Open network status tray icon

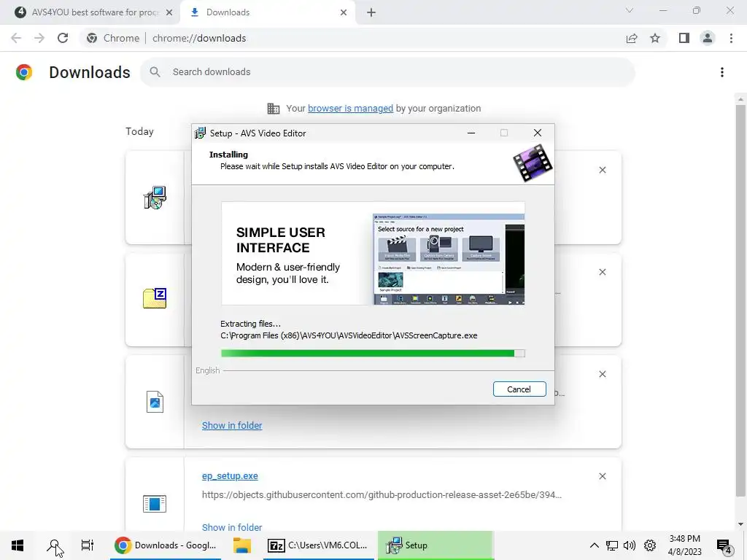coord(612,545)
